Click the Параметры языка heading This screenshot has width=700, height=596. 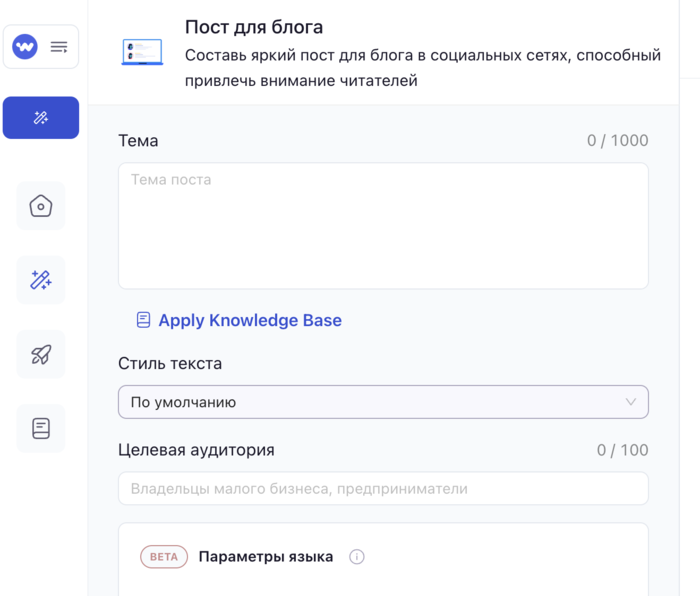coord(266,557)
